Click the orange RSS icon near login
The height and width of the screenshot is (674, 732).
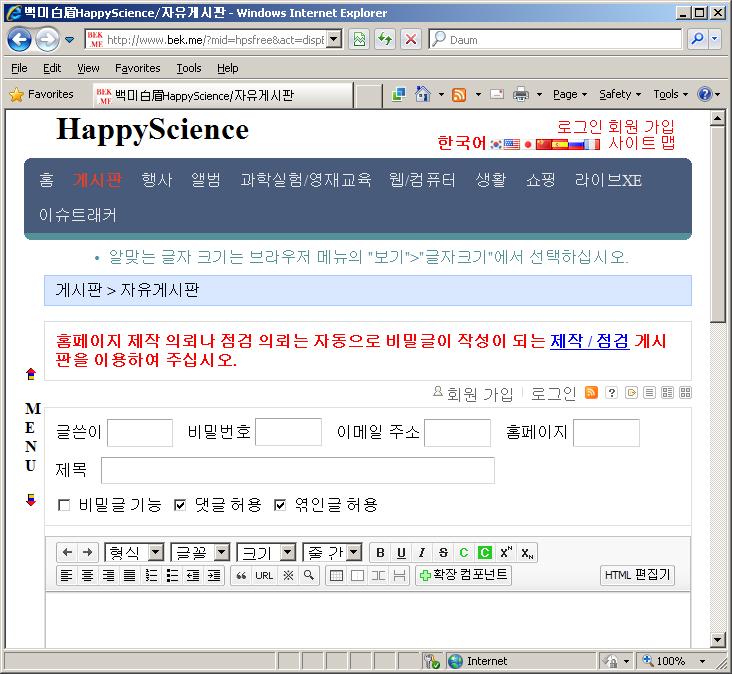tap(591, 393)
